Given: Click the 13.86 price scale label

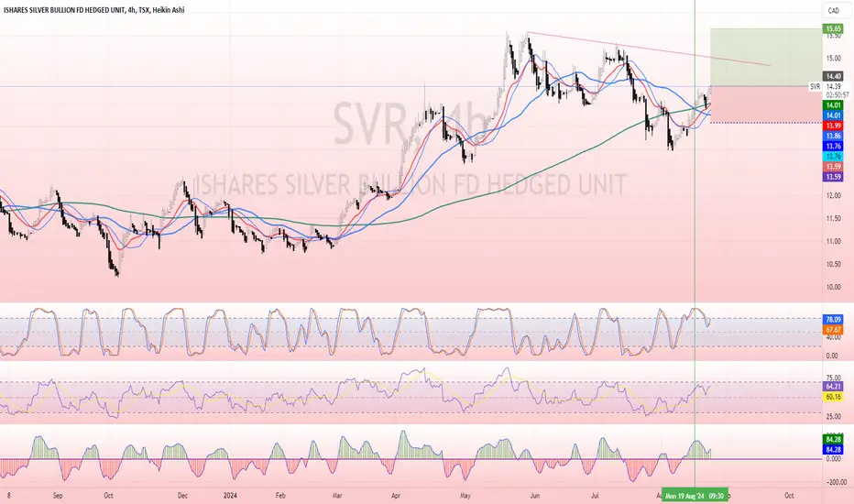Looking at the screenshot, I should coord(833,136).
